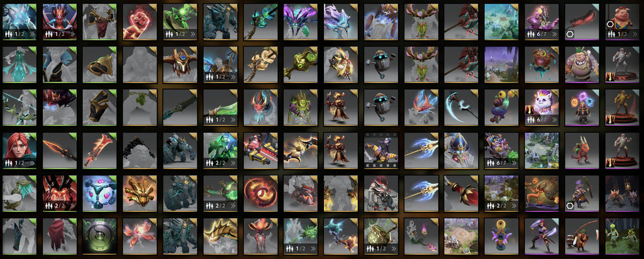Select the donkey courier with fishing rod
Image resolution: width=644 pixels, height=259 pixels.
tap(582, 236)
